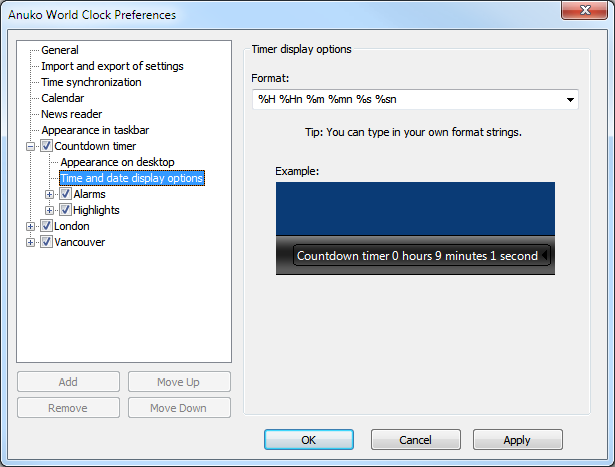Image resolution: width=615 pixels, height=467 pixels.
Task: Disable the Vancouver clock checkbox
Action: coord(46,242)
